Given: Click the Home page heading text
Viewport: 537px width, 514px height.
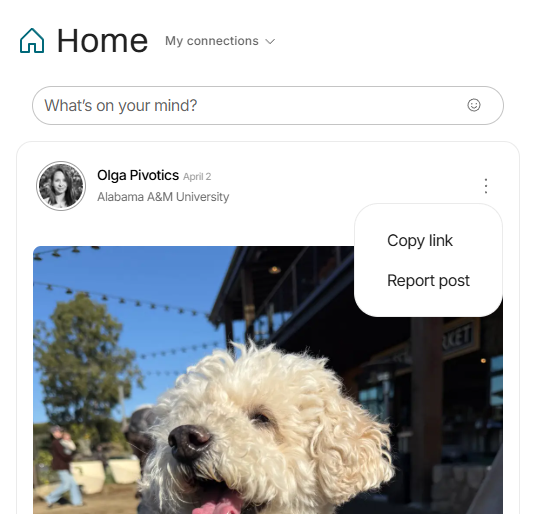Looking at the screenshot, I should [102, 41].
